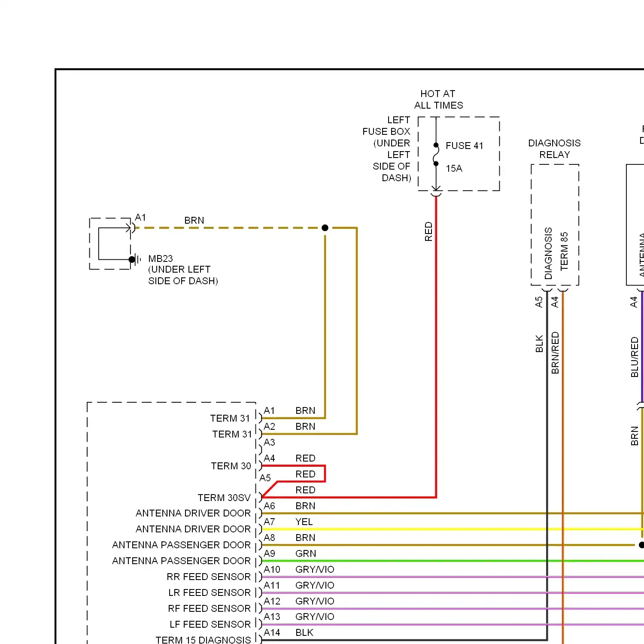The width and height of the screenshot is (644, 644).
Task: Click the TERM 31 label at pin A2
Action: (x=232, y=434)
